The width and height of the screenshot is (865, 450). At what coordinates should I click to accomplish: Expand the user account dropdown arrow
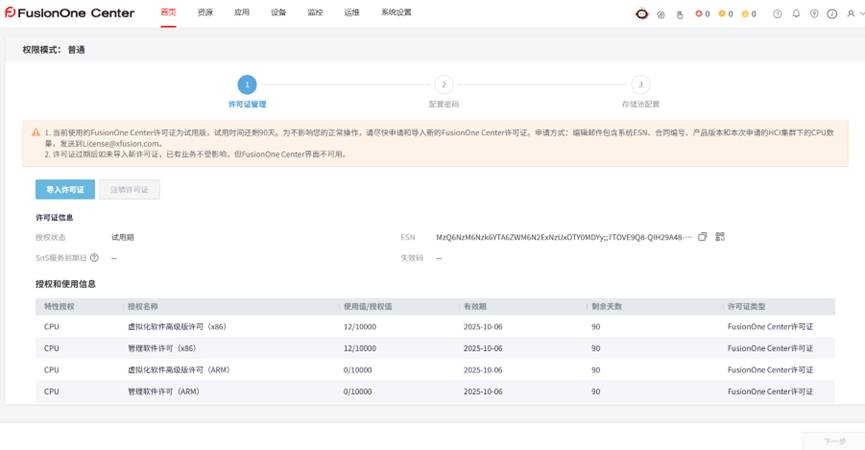(862, 14)
